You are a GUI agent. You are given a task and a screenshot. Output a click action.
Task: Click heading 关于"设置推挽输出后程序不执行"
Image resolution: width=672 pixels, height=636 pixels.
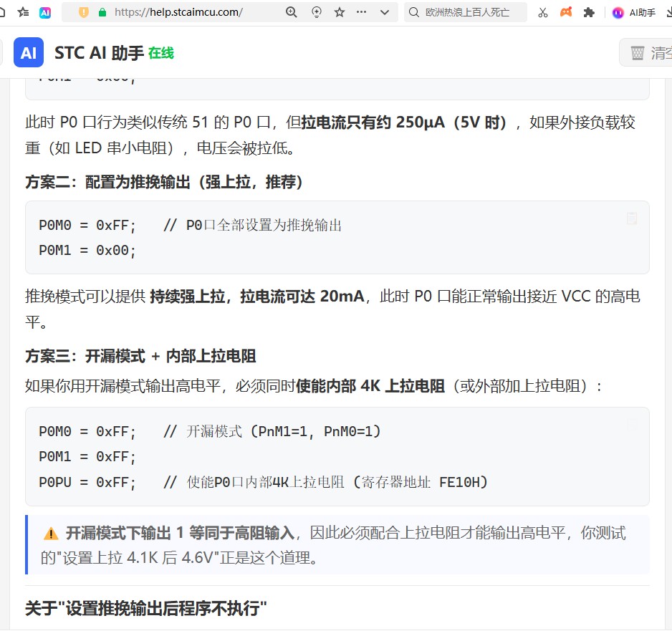(x=146, y=608)
